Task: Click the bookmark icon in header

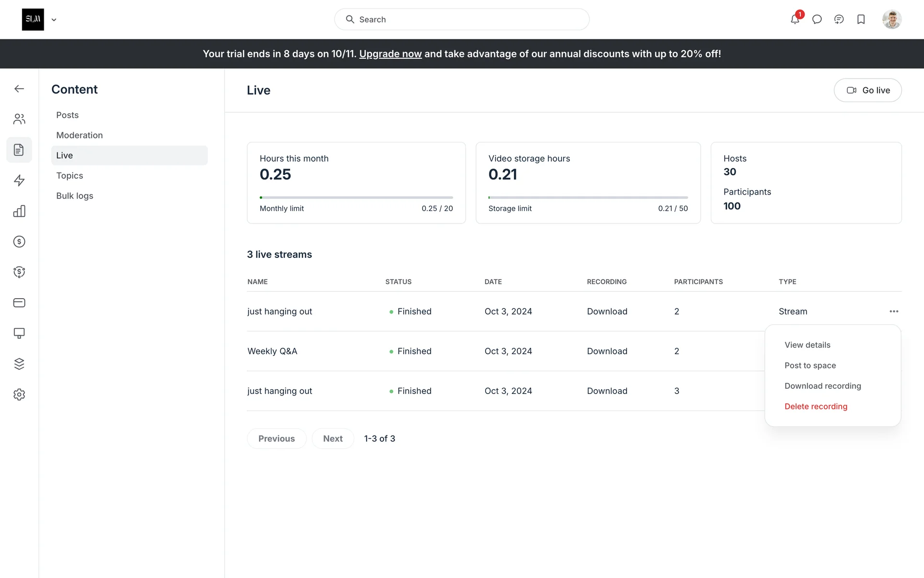Action: tap(861, 19)
